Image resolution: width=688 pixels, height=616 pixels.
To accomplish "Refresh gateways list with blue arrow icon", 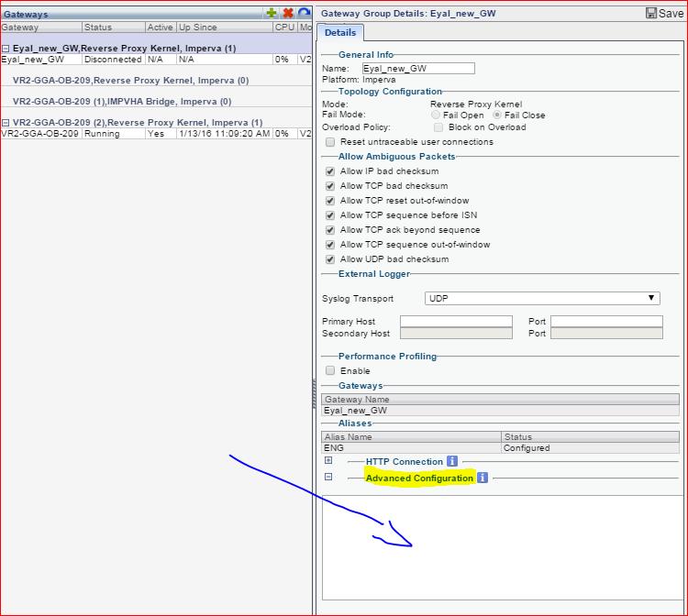I will point(304,12).
